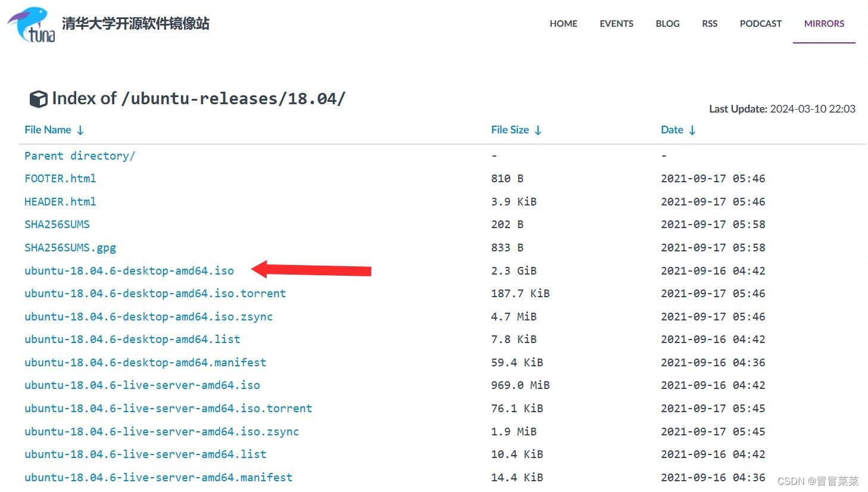Click the 59.4 KiB size value
The height and width of the screenshot is (492, 868).
coord(517,363)
